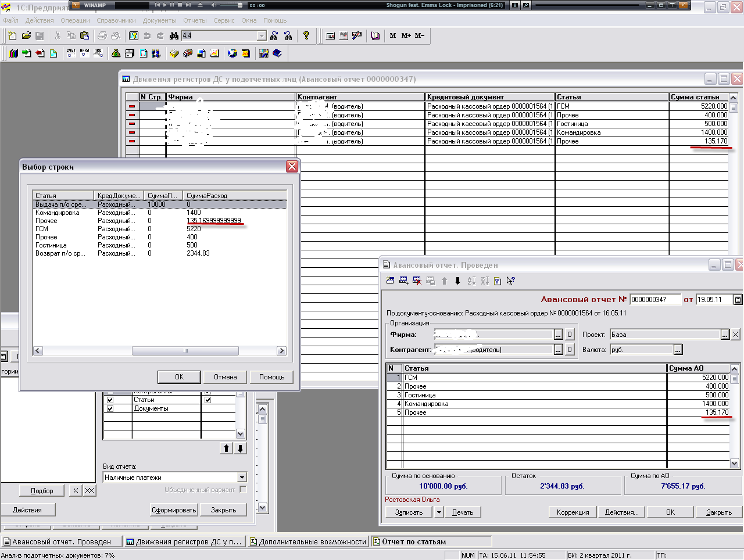Open the dropdown arrow next to Записать

click(439, 512)
